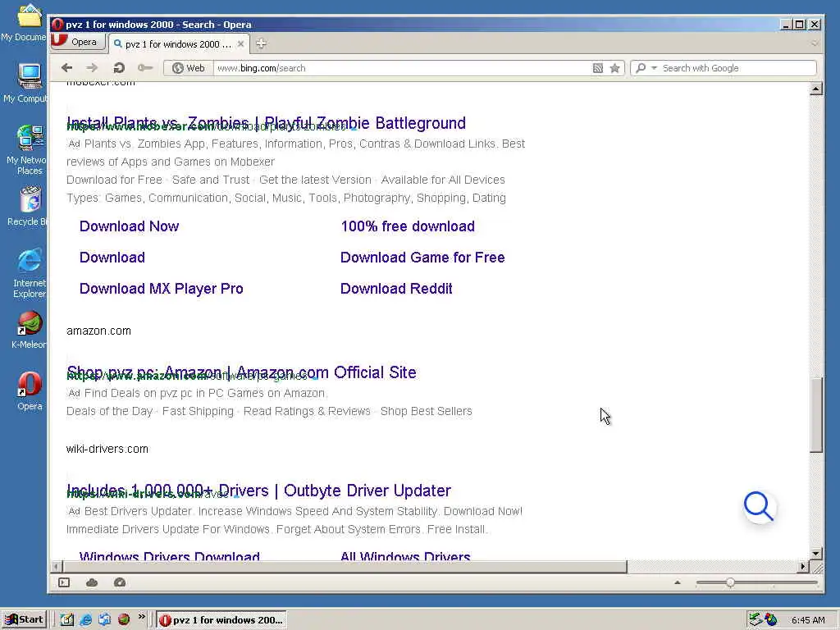This screenshot has width=840, height=630.
Task: Open the RSS feed icon in address bar
Action: (x=598, y=68)
